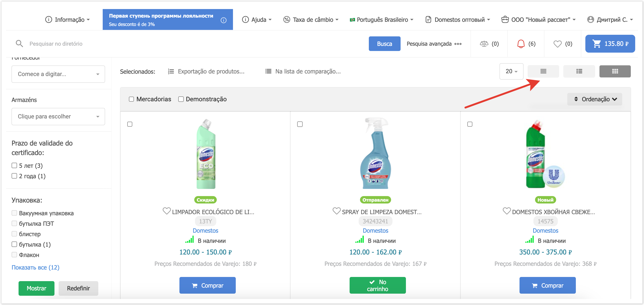The height and width of the screenshot is (305, 644).
Task: Open the shopping cart 135.80 ₽
Action: 610,44
